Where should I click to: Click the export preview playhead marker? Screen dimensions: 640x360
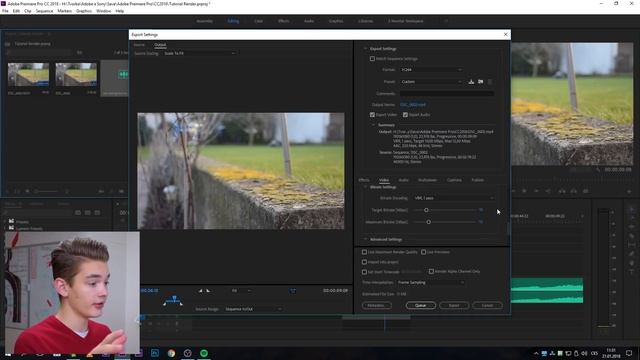click(x=174, y=298)
